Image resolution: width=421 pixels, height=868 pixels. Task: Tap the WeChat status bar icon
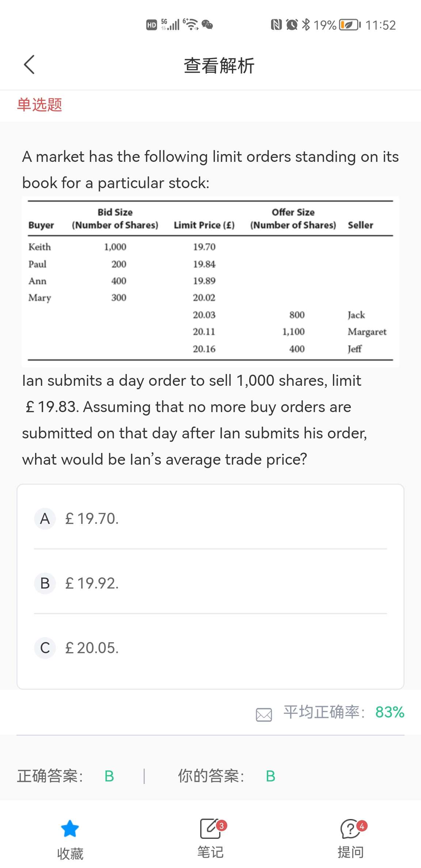coord(207,25)
